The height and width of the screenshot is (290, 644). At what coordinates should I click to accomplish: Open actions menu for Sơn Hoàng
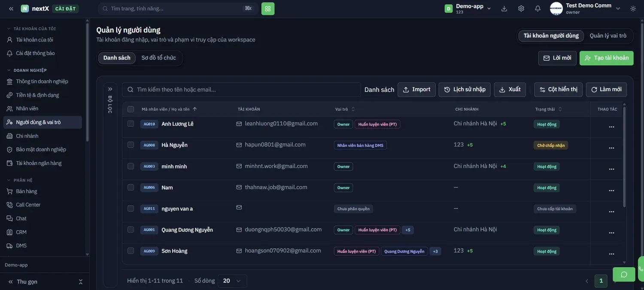pos(611,254)
